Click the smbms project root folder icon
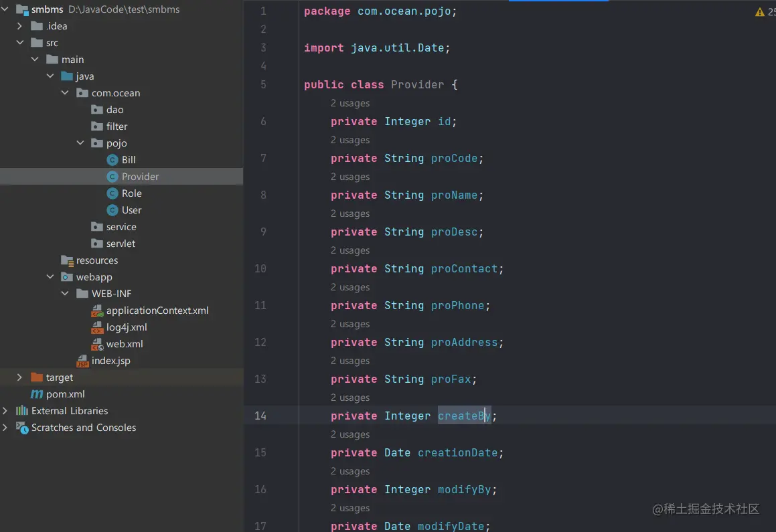776x532 pixels. point(22,9)
